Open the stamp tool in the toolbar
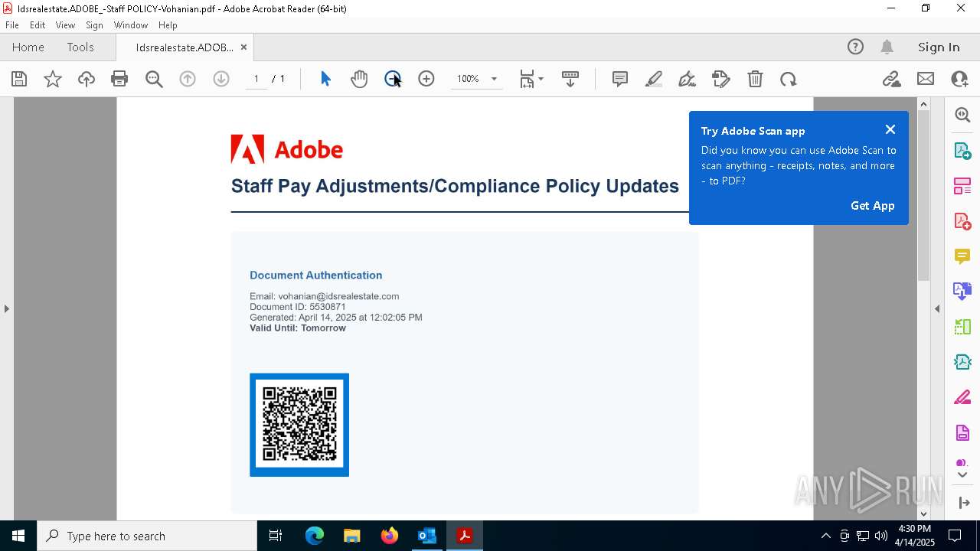This screenshot has height=551, width=980. pos(721,79)
